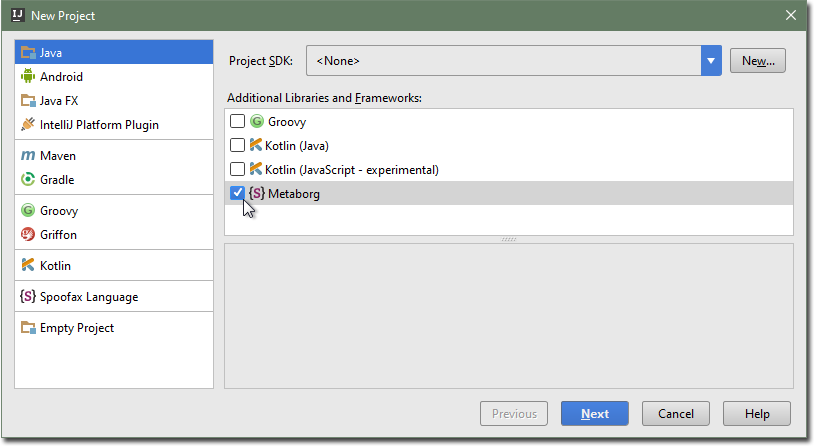Choose the Gradle icon in sidebar
This screenshot has width=814, height=446.
pyautogui.click(x=28, y=179)
